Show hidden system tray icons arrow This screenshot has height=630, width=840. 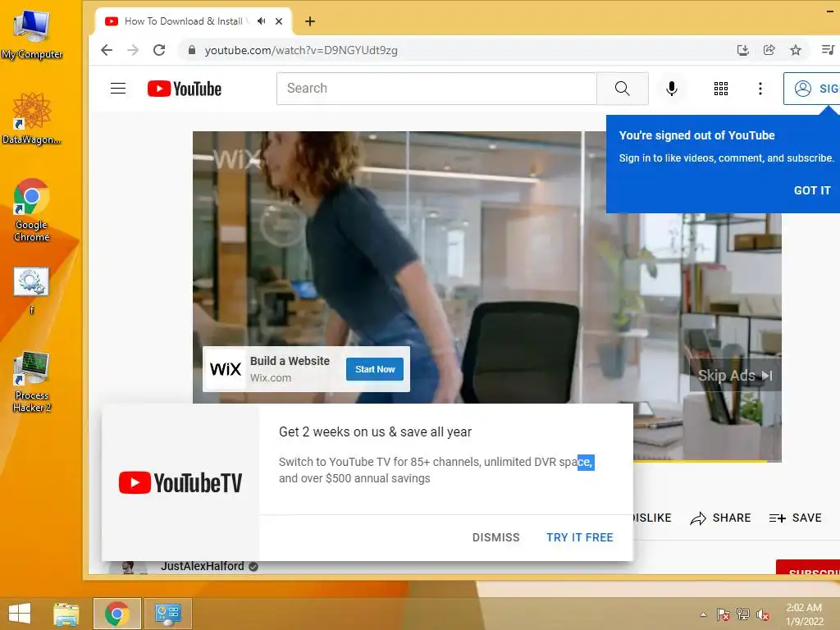(703, 614)
